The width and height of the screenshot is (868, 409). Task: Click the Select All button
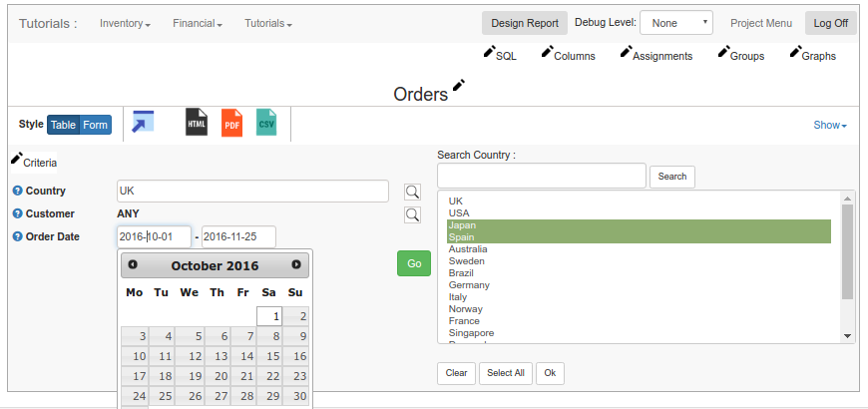(505, 373)
